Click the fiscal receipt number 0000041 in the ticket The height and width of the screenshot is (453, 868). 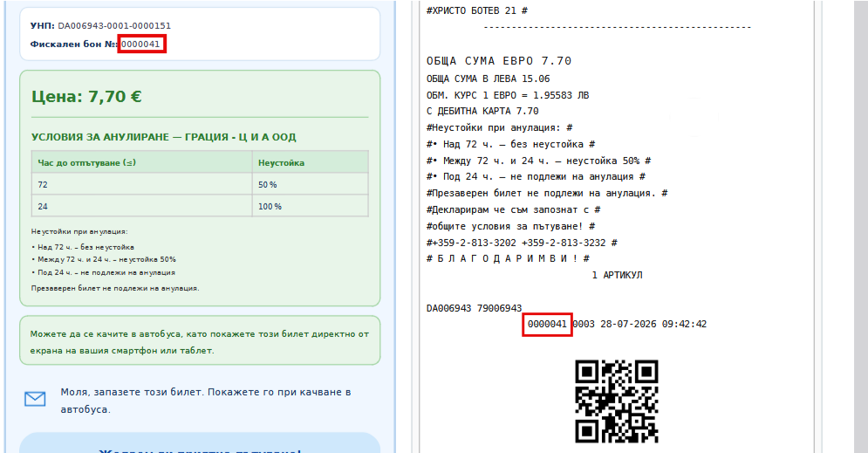point(140,45)
